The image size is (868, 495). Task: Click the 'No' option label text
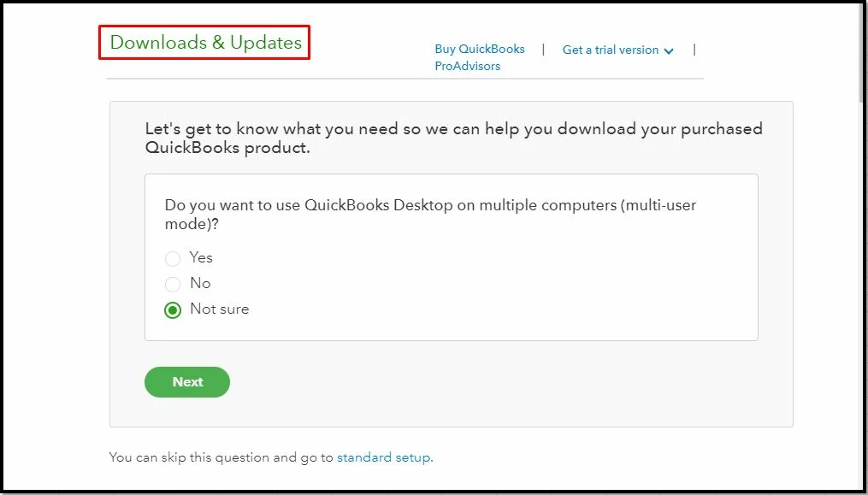coord(200,283)
